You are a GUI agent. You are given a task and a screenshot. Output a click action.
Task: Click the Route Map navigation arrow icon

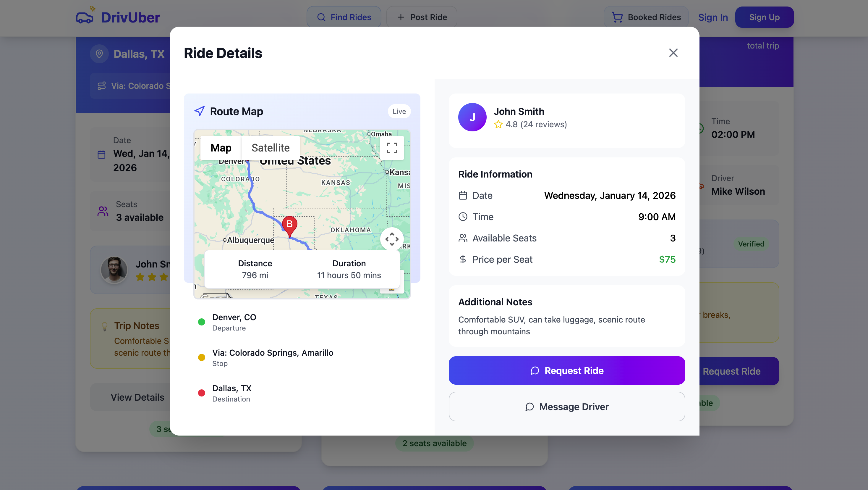pyautogui.click(x=200, y=111)
